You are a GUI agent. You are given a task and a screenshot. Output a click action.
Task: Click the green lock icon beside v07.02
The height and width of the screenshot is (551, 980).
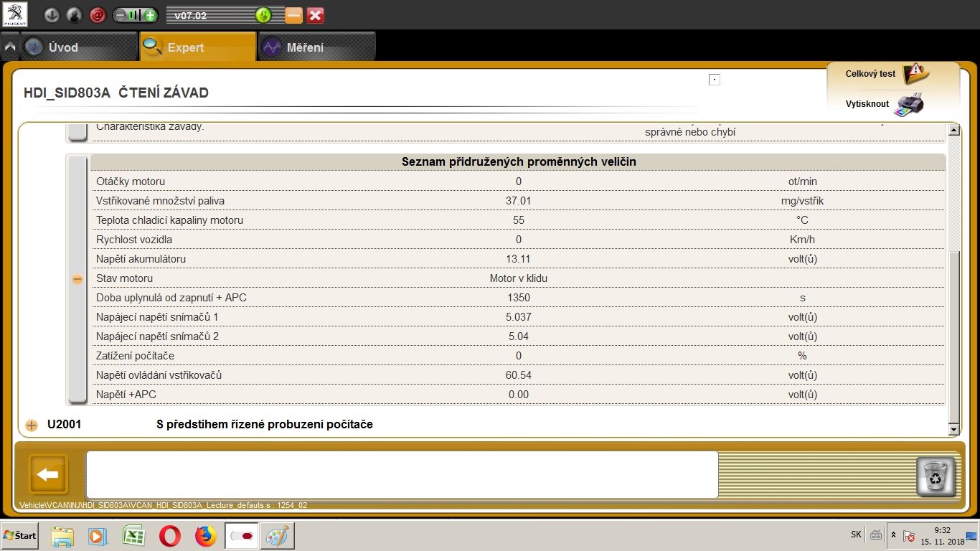263,15
